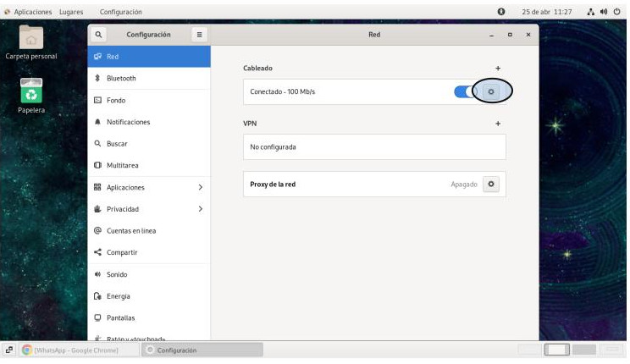Add a new wired connection with plus
The height and width of the screenshot is (364, 630).
tap(498, 68)
